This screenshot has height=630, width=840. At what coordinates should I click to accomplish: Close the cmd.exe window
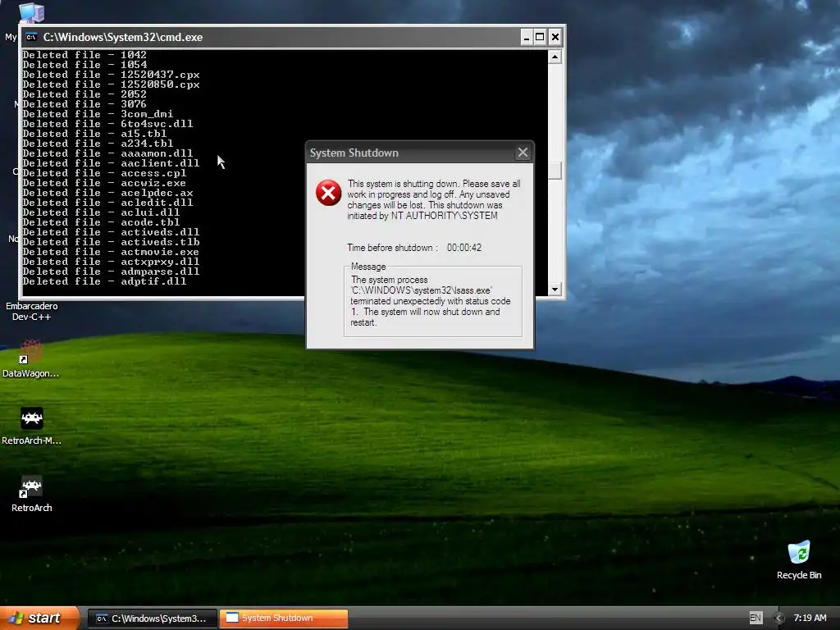[x=555, y=37]
